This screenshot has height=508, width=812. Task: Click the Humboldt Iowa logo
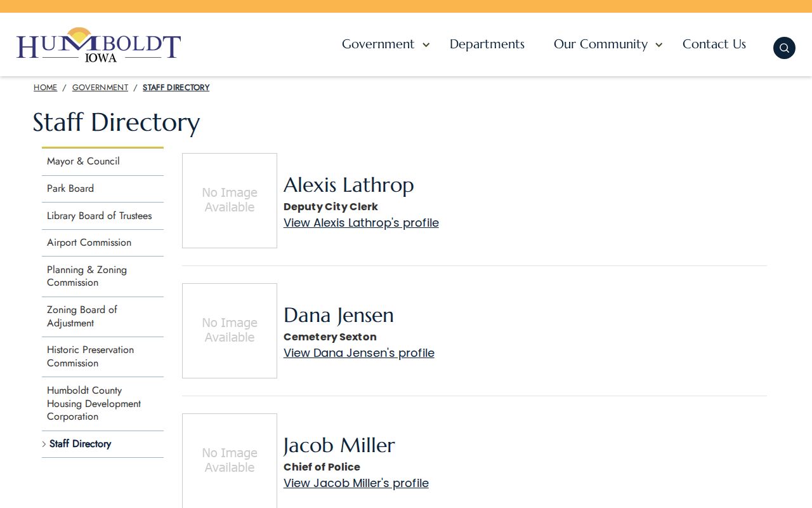98,44
